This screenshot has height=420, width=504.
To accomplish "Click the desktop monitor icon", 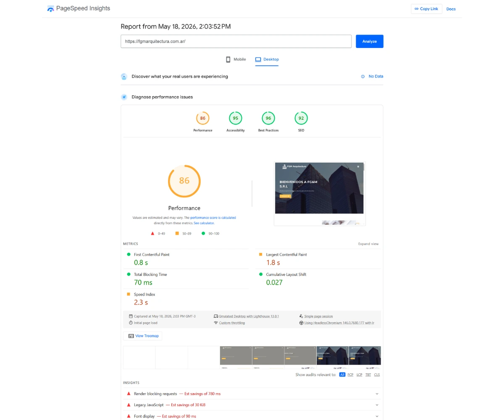I will (x=258, y=59).
